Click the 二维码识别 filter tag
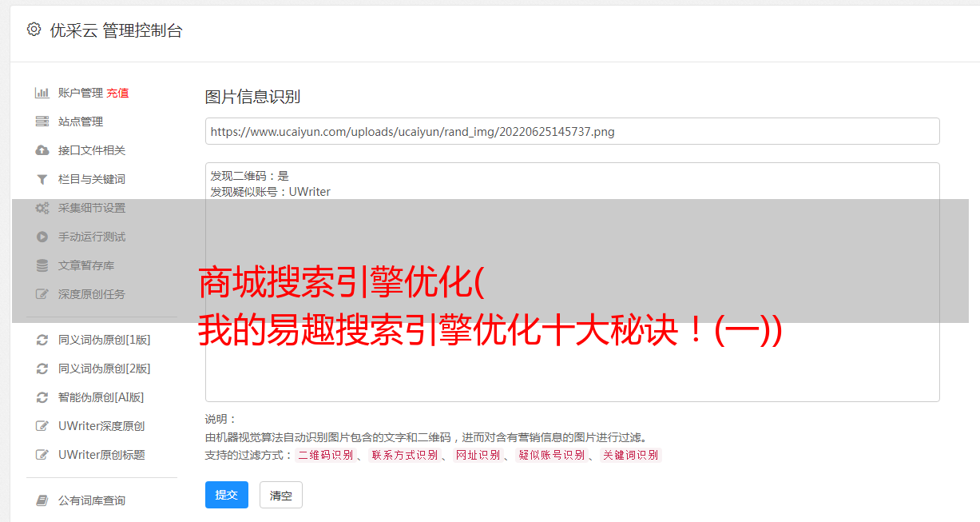The height and width of the screenshot is (522, 980). (325, 455)
